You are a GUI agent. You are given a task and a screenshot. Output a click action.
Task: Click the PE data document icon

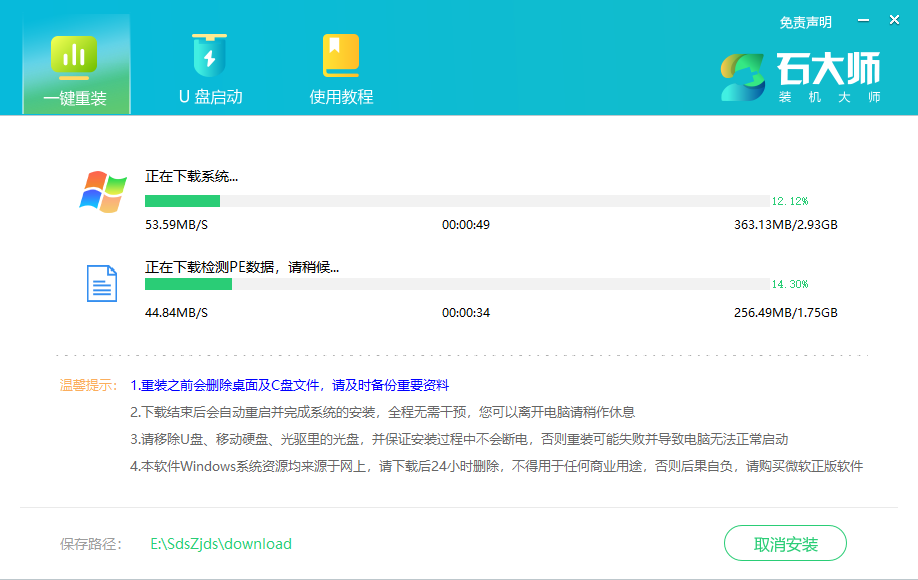(x=103, y=285)
